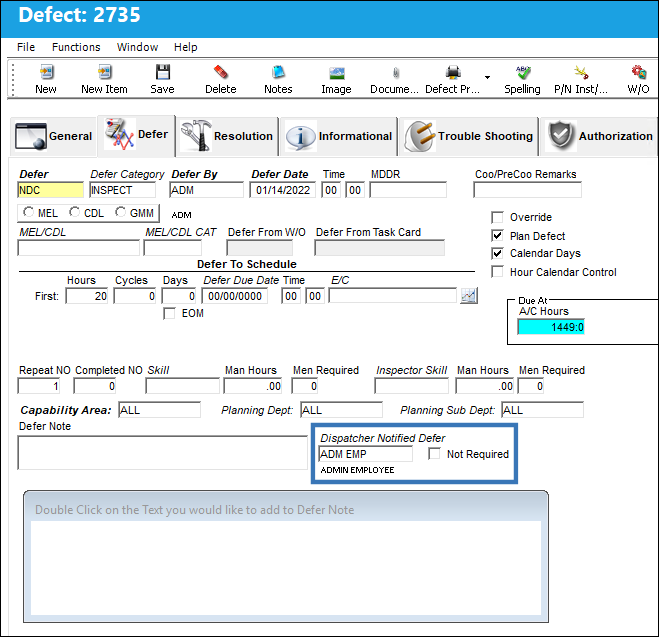Click the Planning Sub Dept field ALL
This screenshot has height=637, width=659.
click(543, 410)
